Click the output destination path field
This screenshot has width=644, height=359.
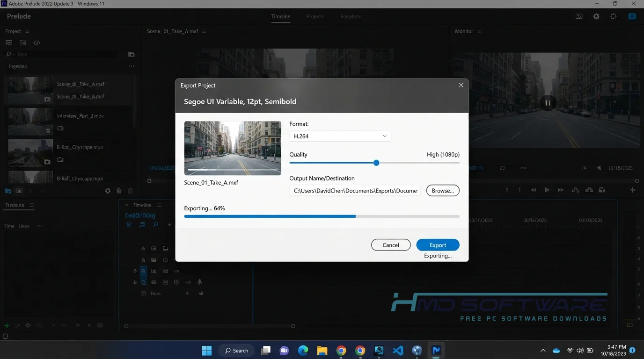355,191
